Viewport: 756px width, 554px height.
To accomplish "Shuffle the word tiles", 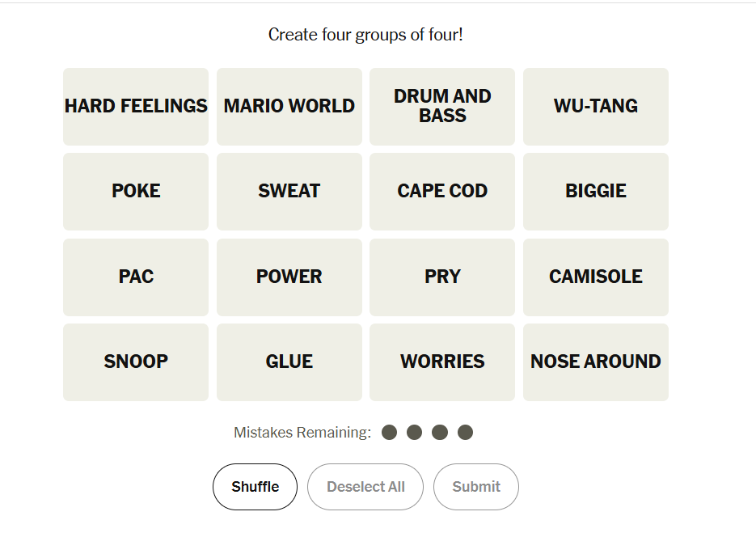I will [255, 487].
